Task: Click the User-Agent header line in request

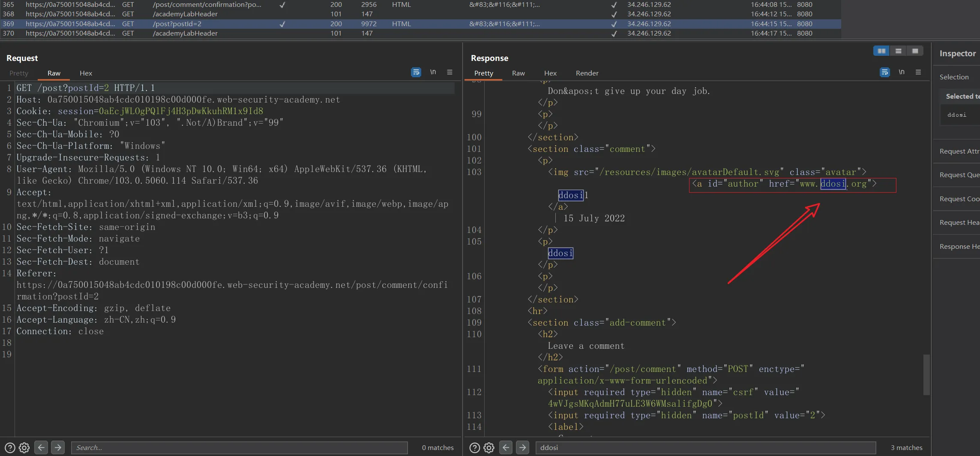Action: point(222,175)
